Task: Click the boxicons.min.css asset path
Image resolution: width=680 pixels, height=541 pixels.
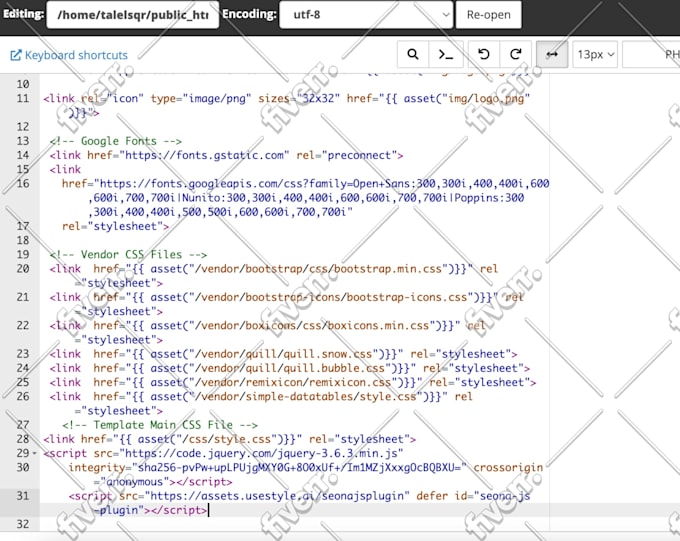Action: coord(312,325)
